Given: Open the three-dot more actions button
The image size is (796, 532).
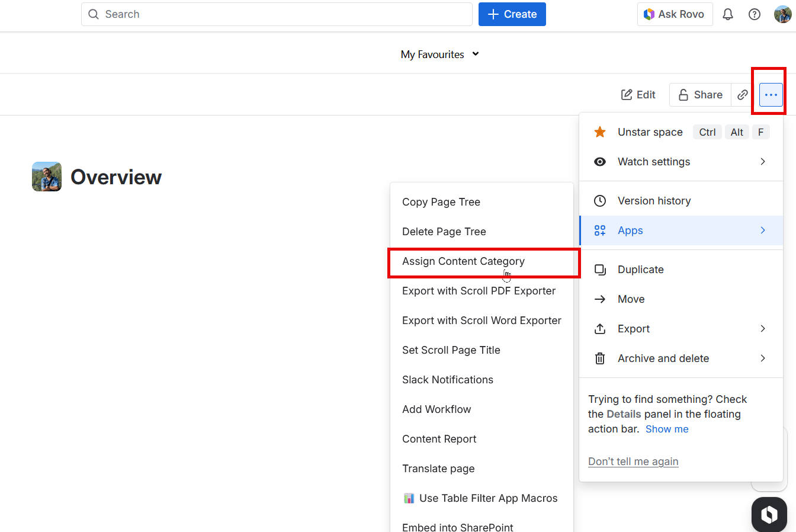Looking at the screenshot, I should 771,95.
